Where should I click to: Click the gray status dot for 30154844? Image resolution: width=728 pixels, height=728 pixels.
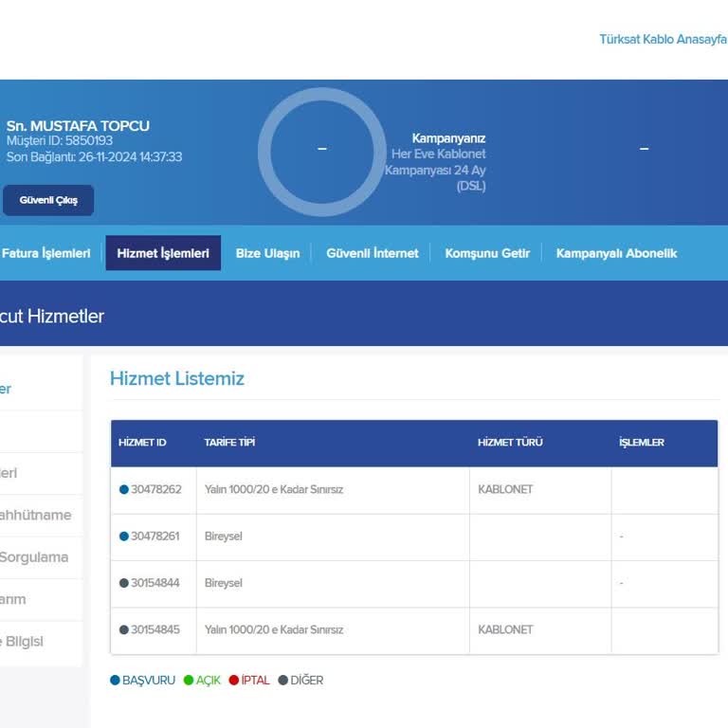124,583
